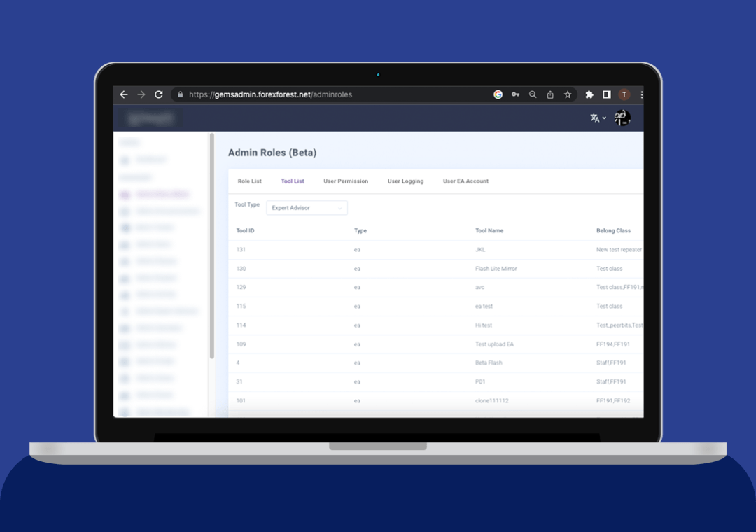Click the Tool ID column header

coord(245,230)
